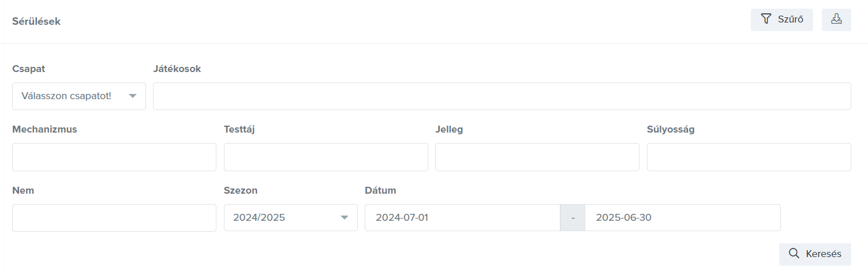Click the start date 2024-07-01
The width and height of the screenshot is (868, 279).
click(x=462, y=218)
